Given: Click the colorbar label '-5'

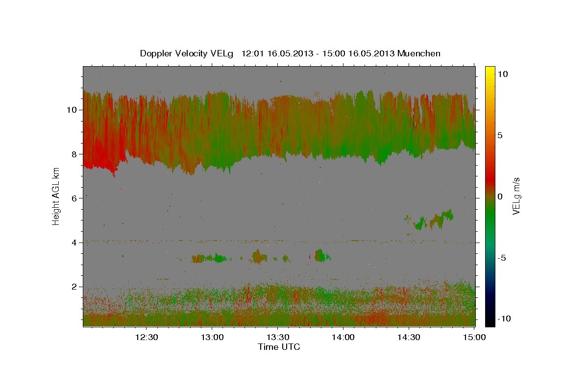Looking at the screenshot, I should 501,258.
